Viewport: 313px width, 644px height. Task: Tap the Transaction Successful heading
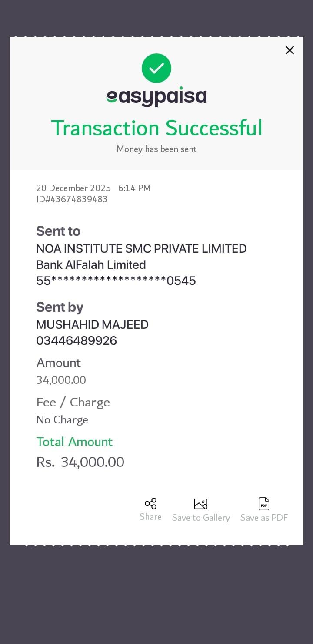(156, 128)
